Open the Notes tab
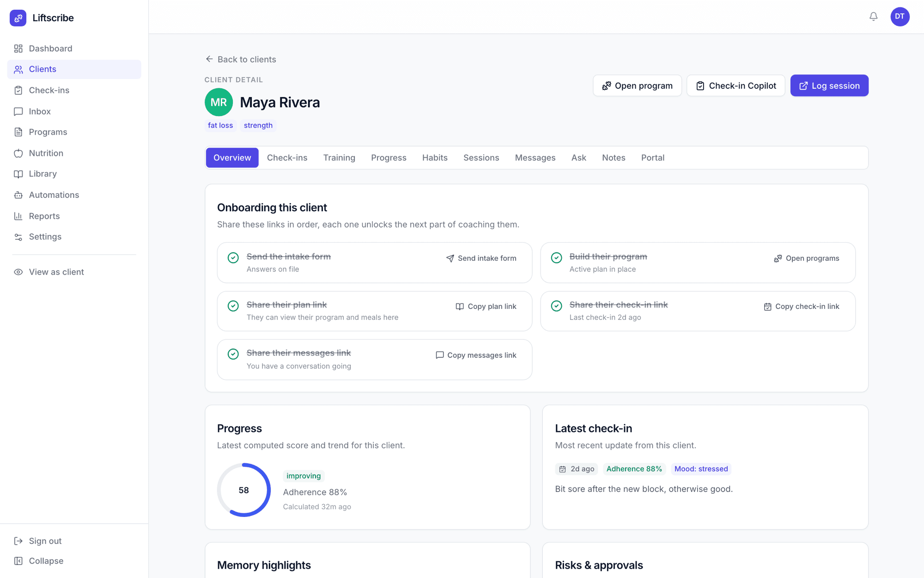 [614, 158]
